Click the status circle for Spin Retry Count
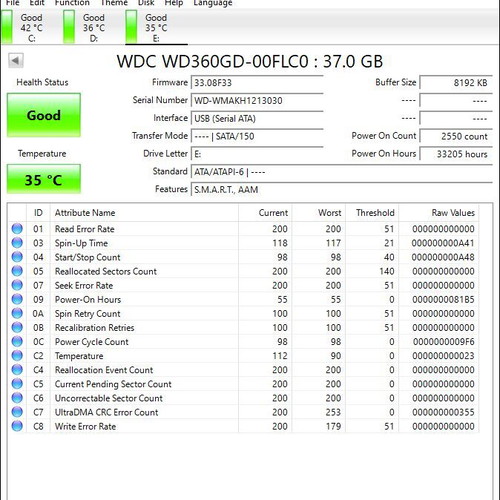Screen dimensions: 500x500 click(17, 313)
